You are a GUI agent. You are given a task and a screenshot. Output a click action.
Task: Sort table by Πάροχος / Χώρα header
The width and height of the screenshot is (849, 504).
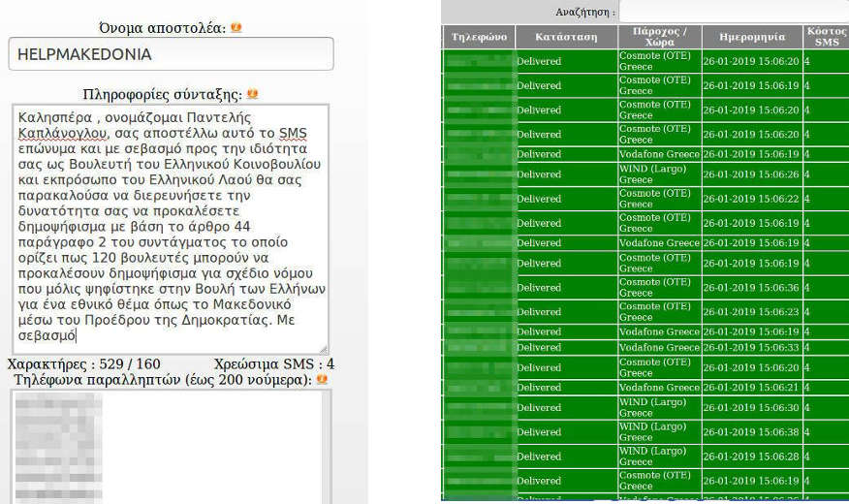coord(659,37)
